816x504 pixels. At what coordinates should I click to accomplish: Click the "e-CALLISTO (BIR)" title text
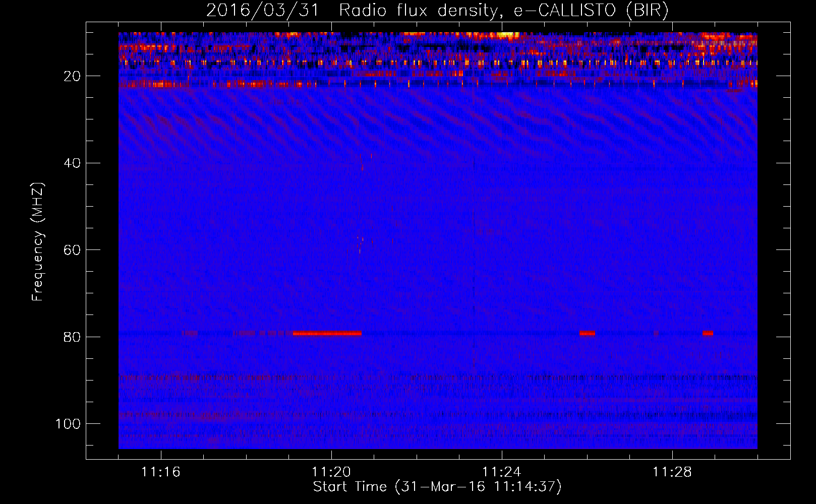(x=591, y=11)
